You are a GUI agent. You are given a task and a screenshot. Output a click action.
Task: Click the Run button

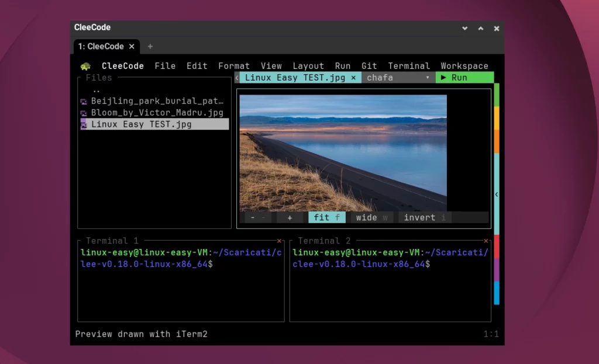point(464,78)
